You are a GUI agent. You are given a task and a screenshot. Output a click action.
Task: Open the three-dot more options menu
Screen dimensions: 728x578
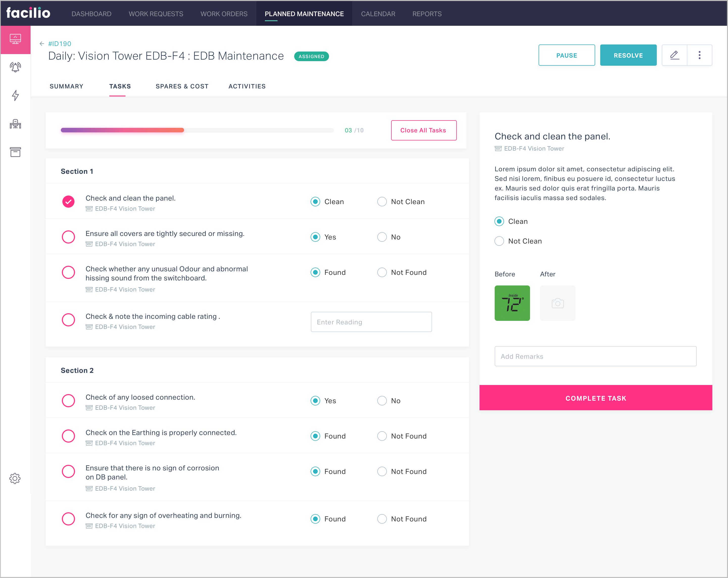click(699, 55)
